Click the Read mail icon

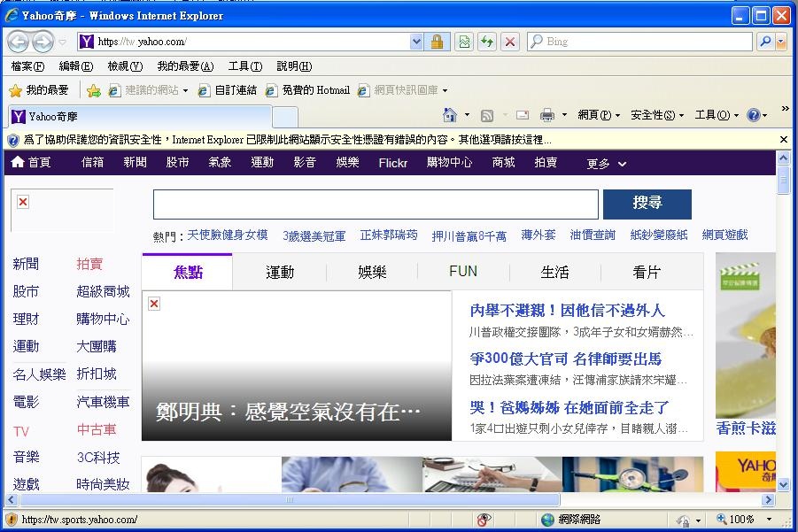tap(523, 115)
